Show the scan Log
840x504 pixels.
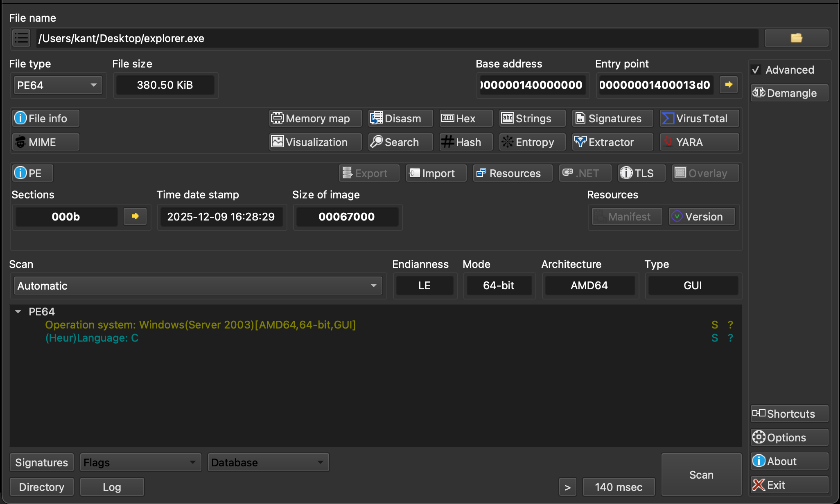click(x=112, y=487)
